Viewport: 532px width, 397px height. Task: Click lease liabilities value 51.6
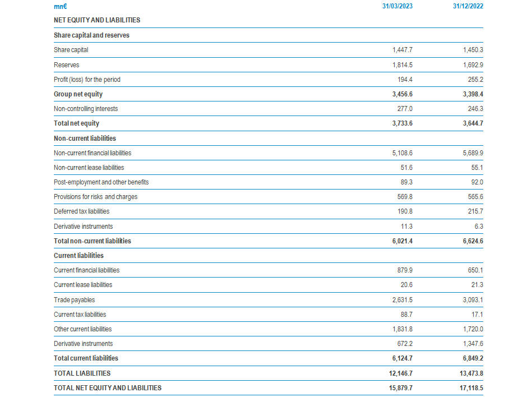pyautogui.click(x=406, y=168)
